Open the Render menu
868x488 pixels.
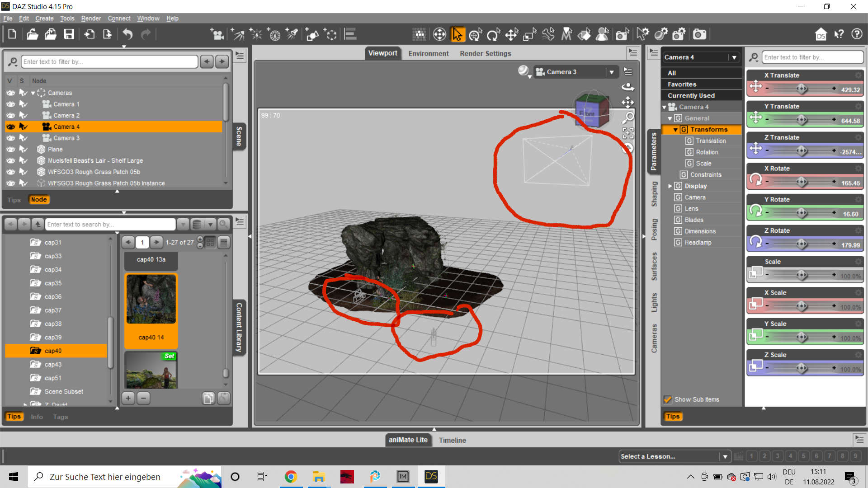pyautogui.click(x=91, y=19)
